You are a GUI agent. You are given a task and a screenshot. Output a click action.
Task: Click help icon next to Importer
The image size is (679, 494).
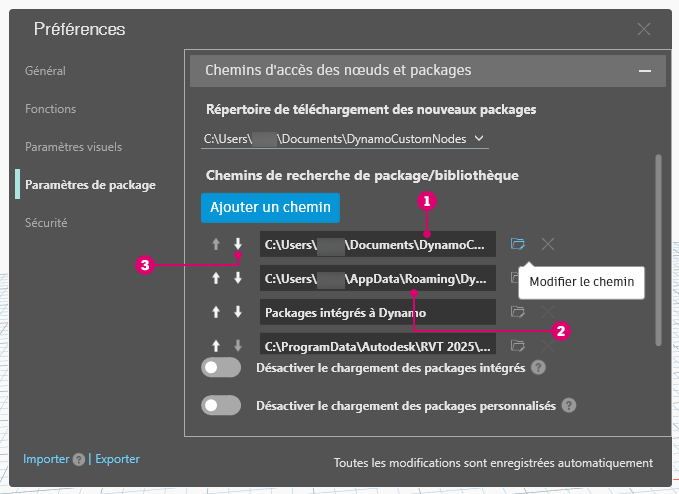point(79,459)
